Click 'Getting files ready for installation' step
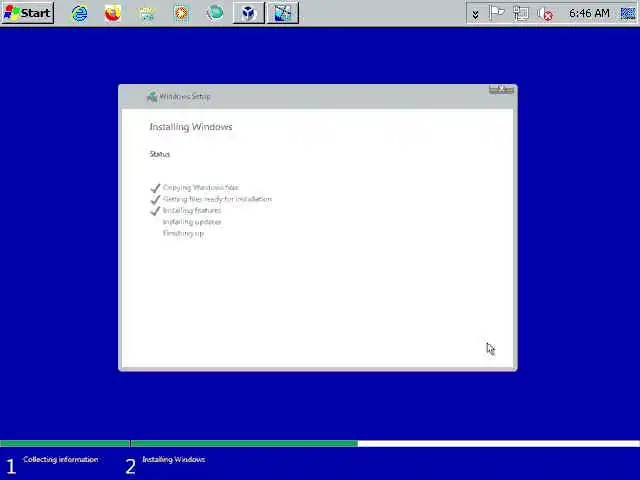 217,199
